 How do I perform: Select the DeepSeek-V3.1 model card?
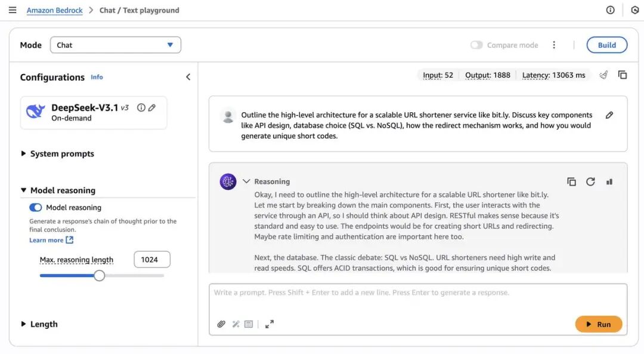pos(94,113)
